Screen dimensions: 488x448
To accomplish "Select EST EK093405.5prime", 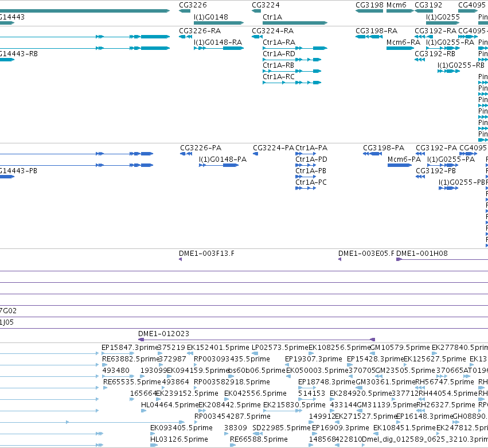I will point(181,428).
